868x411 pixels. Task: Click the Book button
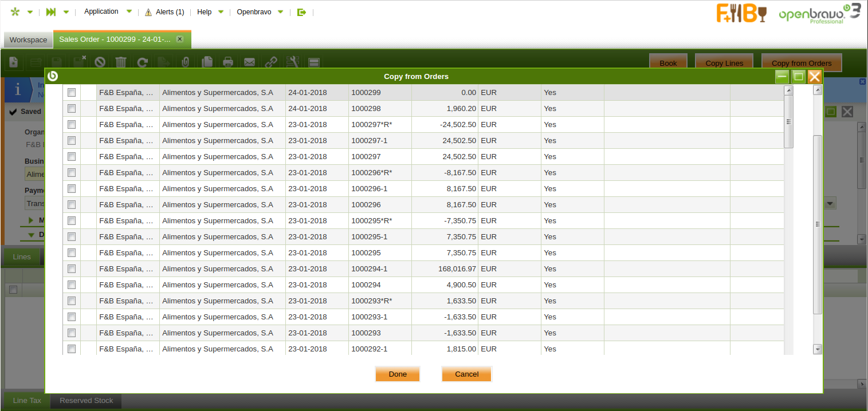coord(668,63)
